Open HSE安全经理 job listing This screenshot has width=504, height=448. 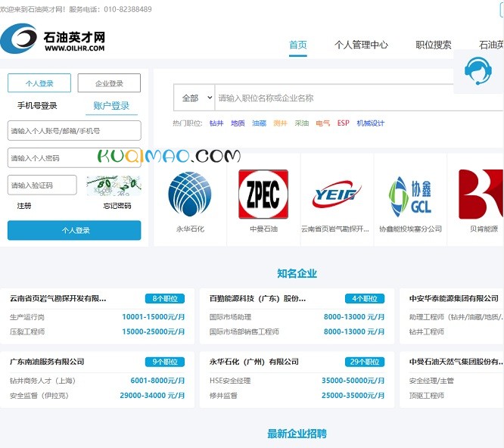230,381
